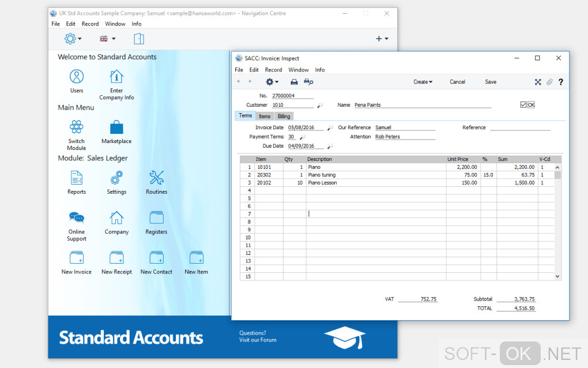
Task: Open the Routines tools icon
Action: coord(156,178)
